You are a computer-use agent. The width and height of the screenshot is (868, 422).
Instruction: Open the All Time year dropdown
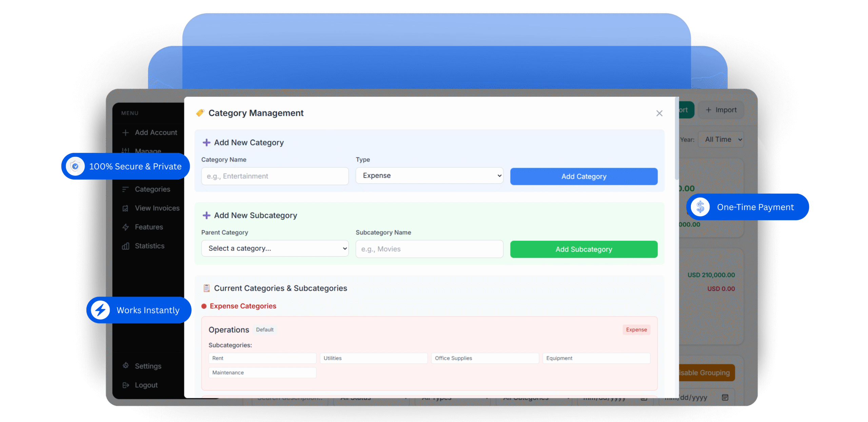pyautogui.click(x=721, y=139)
